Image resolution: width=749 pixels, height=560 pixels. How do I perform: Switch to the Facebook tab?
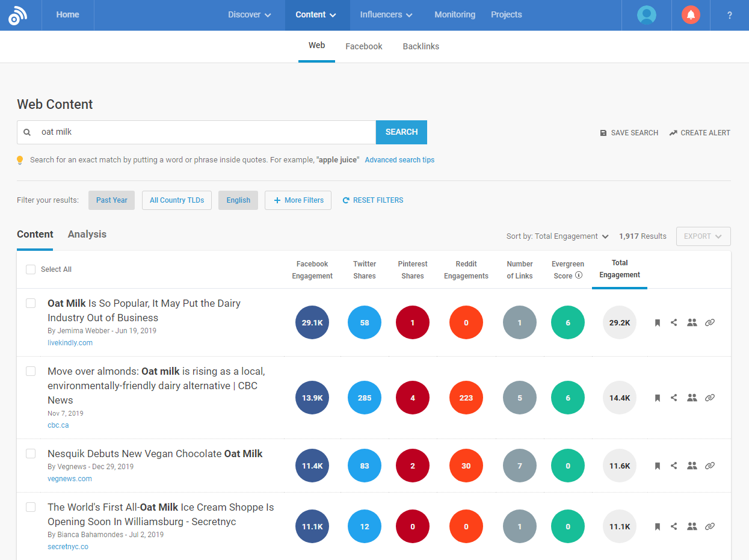point(363,46)
